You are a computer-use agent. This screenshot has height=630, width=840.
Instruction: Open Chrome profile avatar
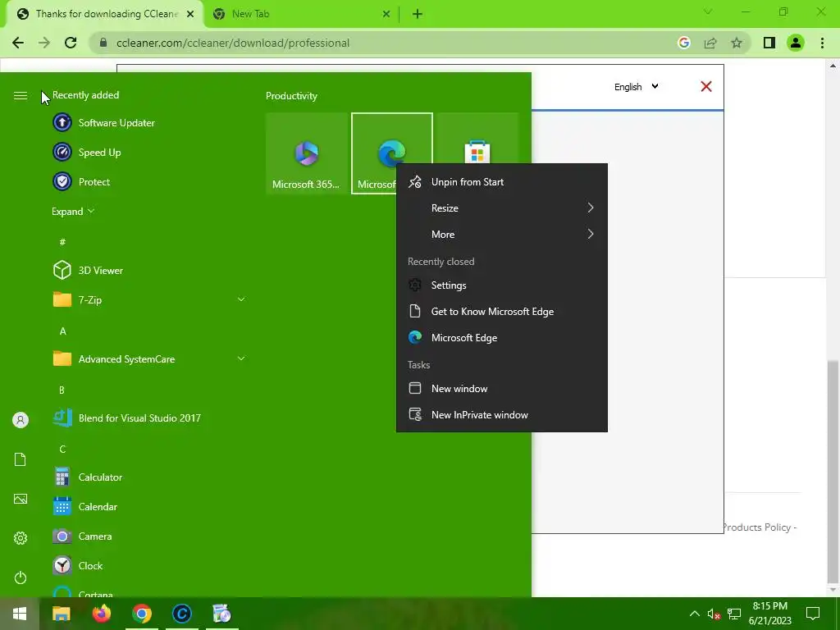tap(796, 43)
